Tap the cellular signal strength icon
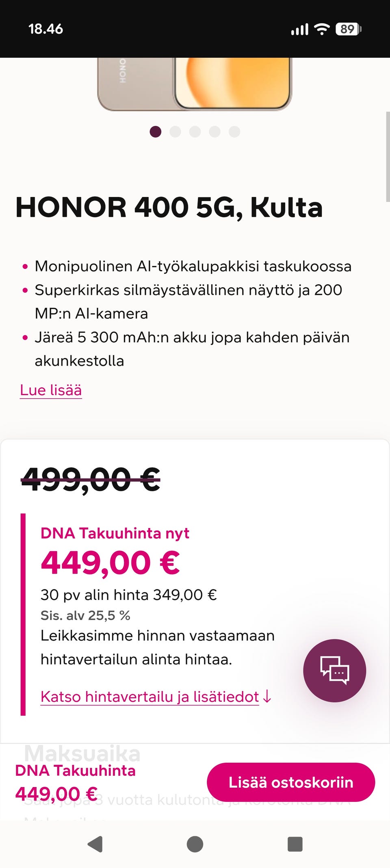This screenshot has height=868, width=390. [x=300, y=29]
